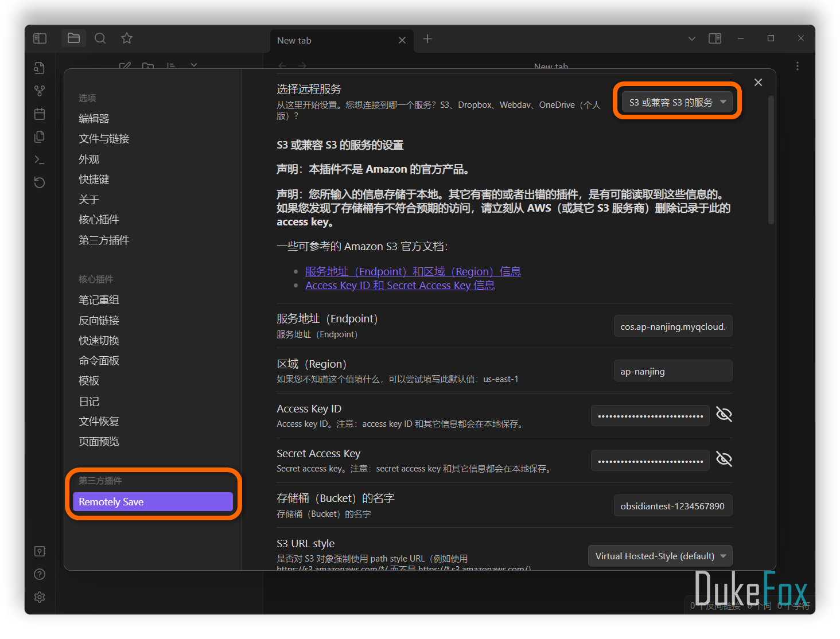Open the file explorer folder icon

(x=73, y=38)
